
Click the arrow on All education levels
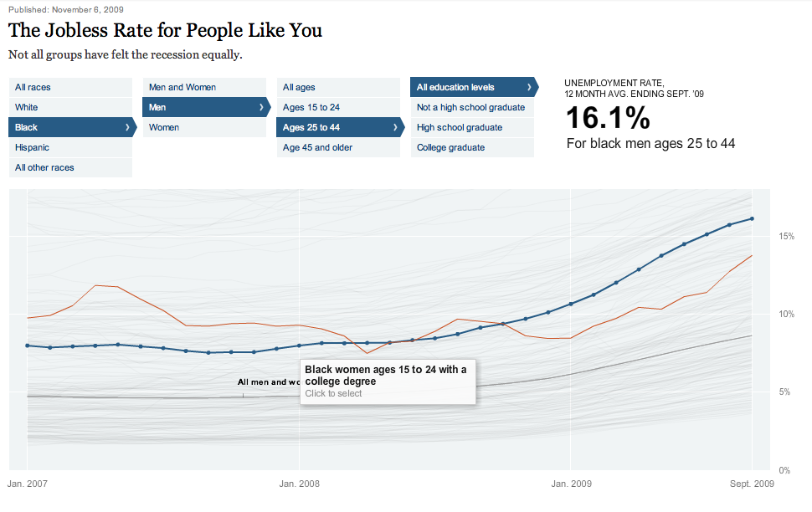tap(530, 87)
